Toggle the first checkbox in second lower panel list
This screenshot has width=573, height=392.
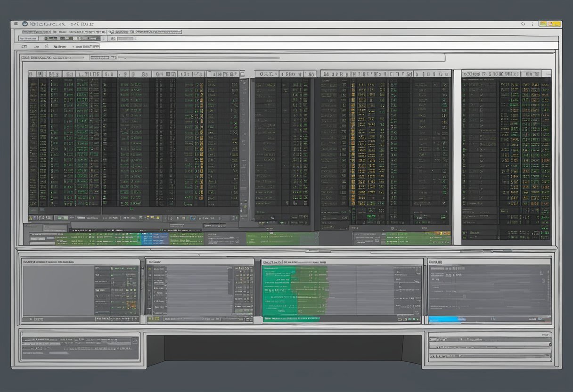150,269
